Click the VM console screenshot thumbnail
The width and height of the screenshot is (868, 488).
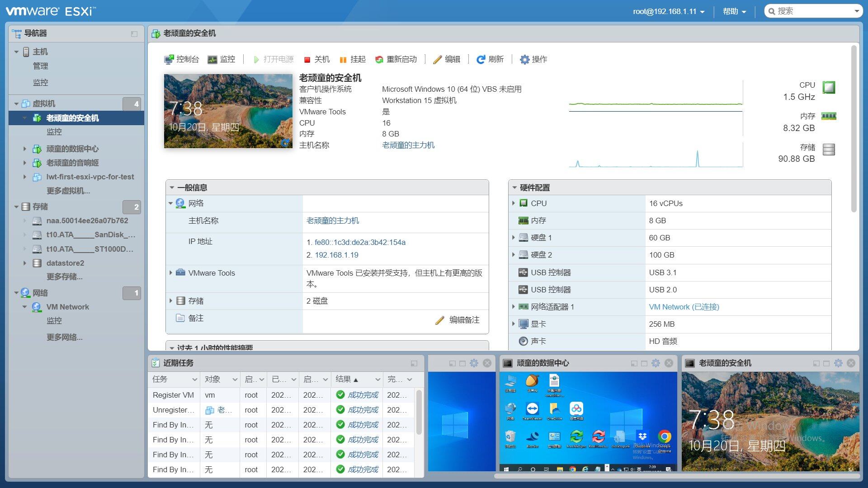[228, 111]
